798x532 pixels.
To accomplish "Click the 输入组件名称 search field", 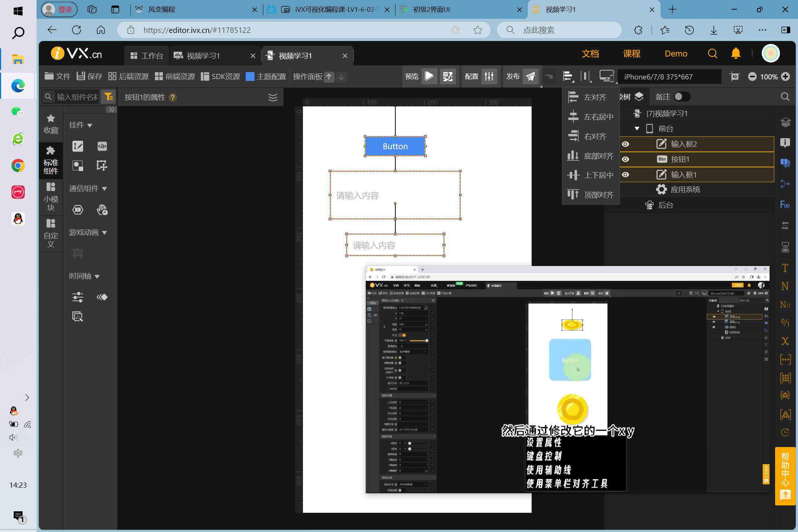I will [76, 97].
